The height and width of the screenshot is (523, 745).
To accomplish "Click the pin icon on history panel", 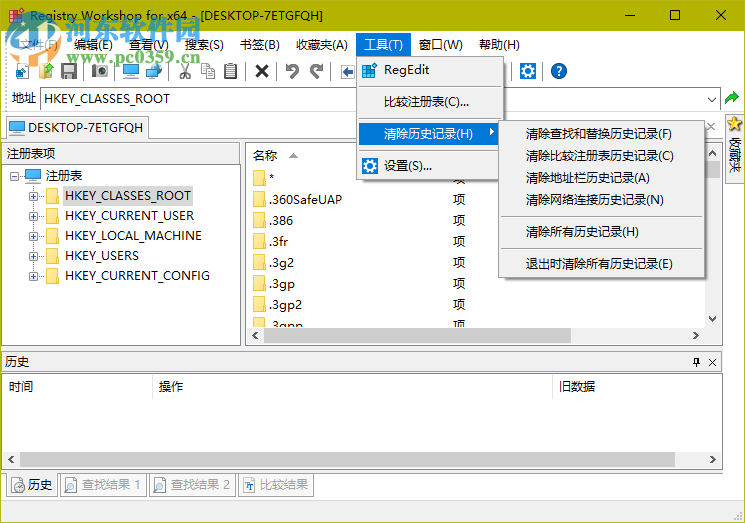I will coord(697,362).
